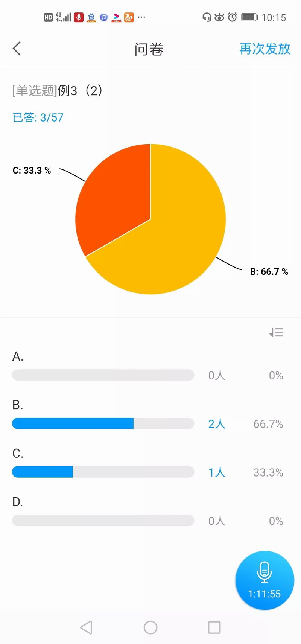The image size is (301, 644).
Task: Tap the 已答: 3/57 answered count
Action: tap(38, 117)
